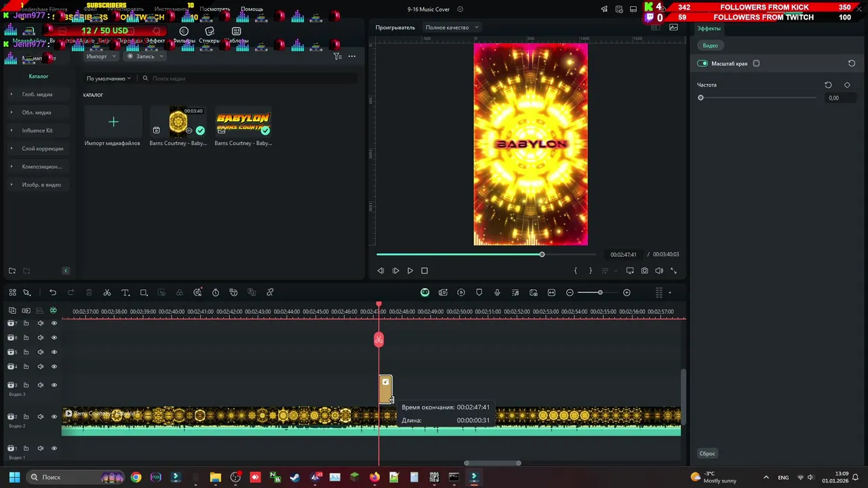Hide track Видео 2 with eye icon
Viewport: 868px width, 488px height.
pyautogui.click(x=54, y=417)
